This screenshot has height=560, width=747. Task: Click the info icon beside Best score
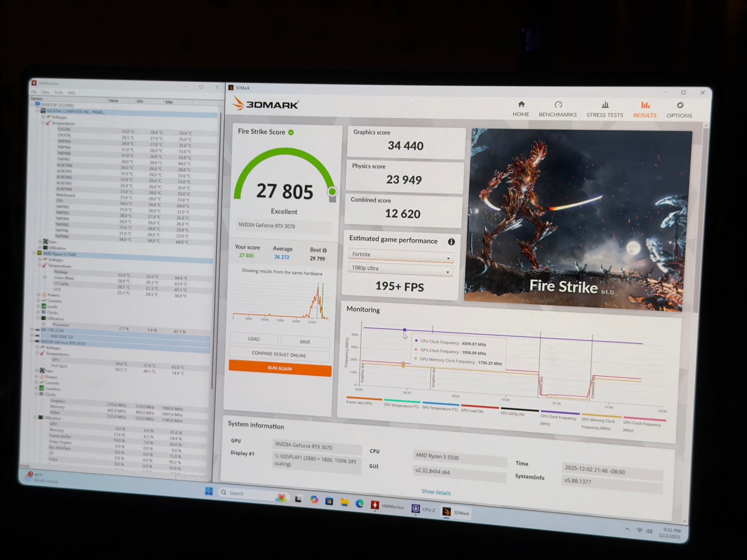325,250
